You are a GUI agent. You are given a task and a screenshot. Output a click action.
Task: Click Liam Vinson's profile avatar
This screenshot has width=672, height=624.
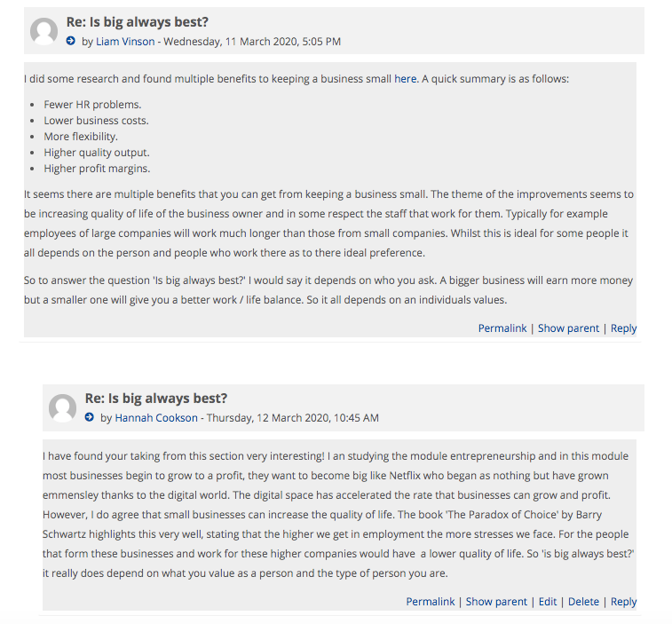[43, 32]
